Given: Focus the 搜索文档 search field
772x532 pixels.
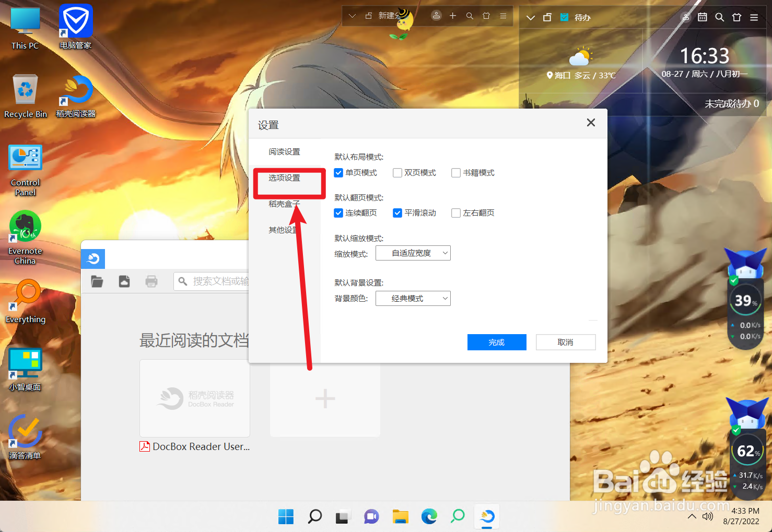Looking at the screenshot, I should tap(212, 281).
